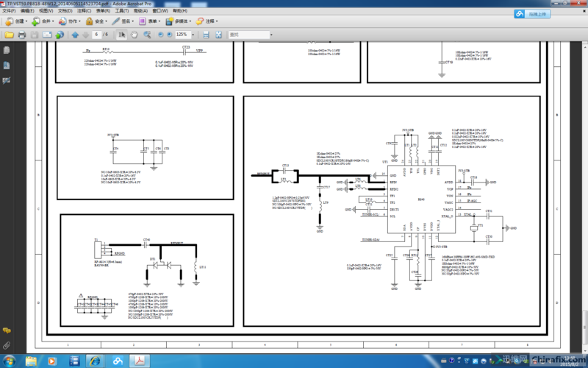Open the Pages panel in left sidebar
This screenshot has height=368, width=588.
[x=7, y=50]
